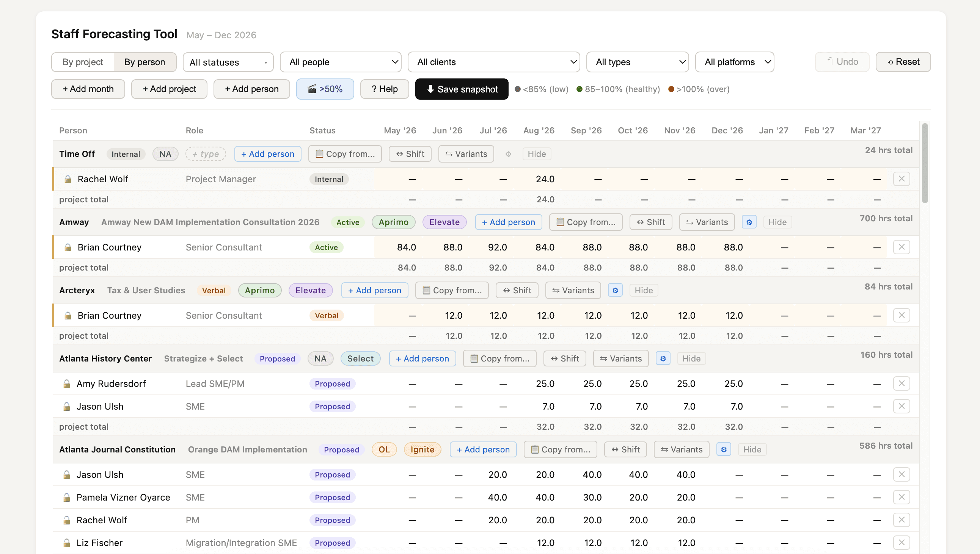The width and height of the screenshot is (980, 554).
Task: Open Variants for Arcteryx project
Action: pos(573,290)
